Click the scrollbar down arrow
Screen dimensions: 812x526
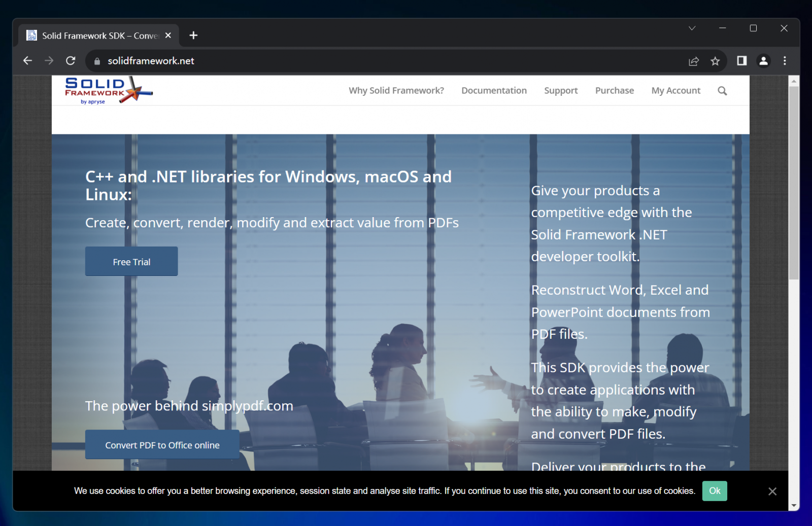pyautogui.click(x=794, y=506)
